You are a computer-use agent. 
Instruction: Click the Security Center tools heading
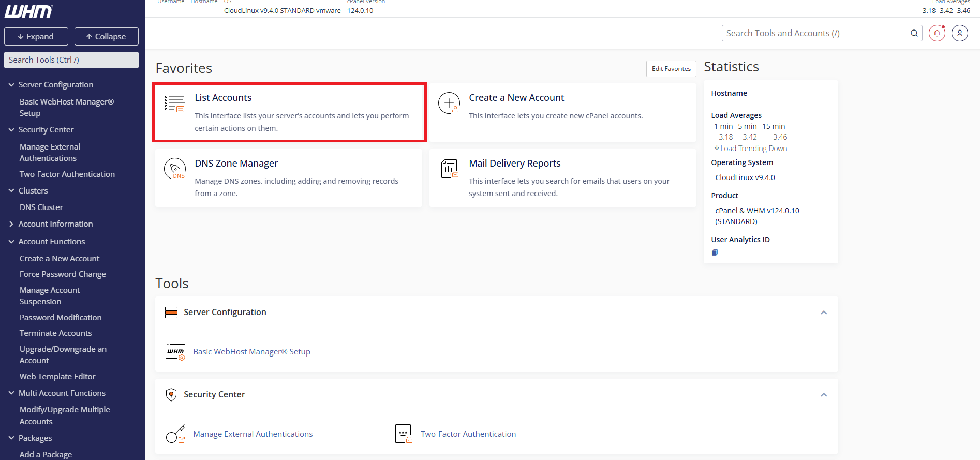(x=214, y=395)
